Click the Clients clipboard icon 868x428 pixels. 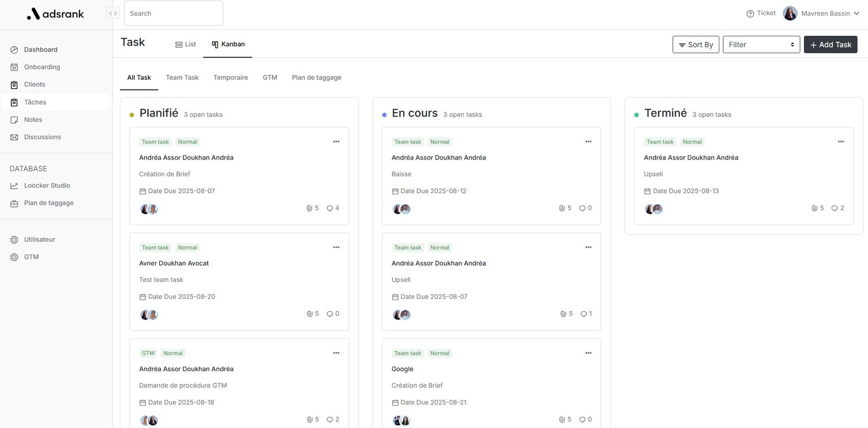[14, 85]
